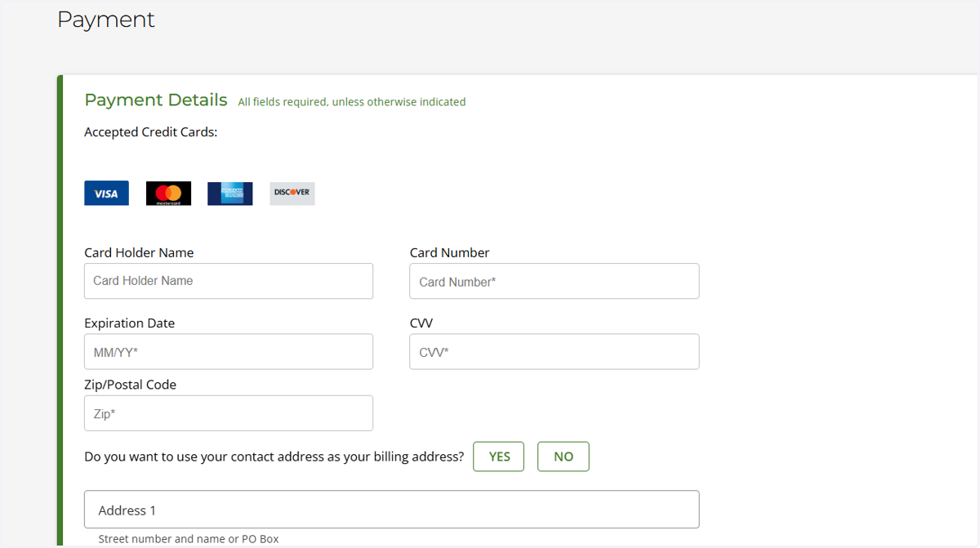This screenshot has height=548, width=980.
Task: Click the Payment Details section title
Action: (156, 100)
